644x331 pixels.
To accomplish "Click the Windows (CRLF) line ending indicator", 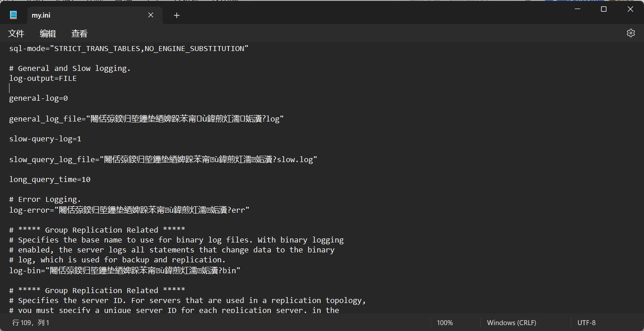I will 511,322.
